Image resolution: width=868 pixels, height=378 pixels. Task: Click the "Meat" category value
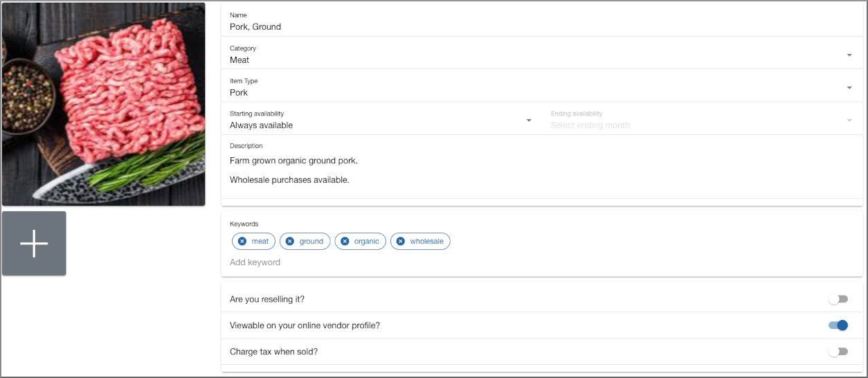click(239, 60)
